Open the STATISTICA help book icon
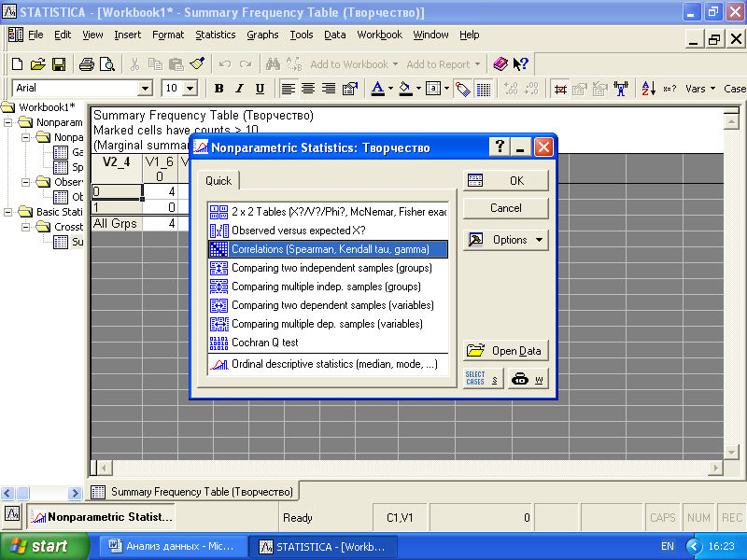 click(500, 63)
